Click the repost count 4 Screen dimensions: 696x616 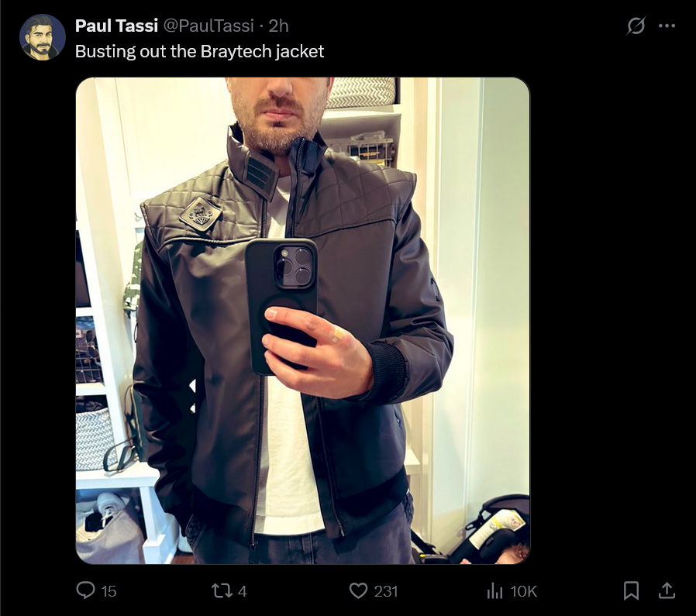click(x=243, y=591)
